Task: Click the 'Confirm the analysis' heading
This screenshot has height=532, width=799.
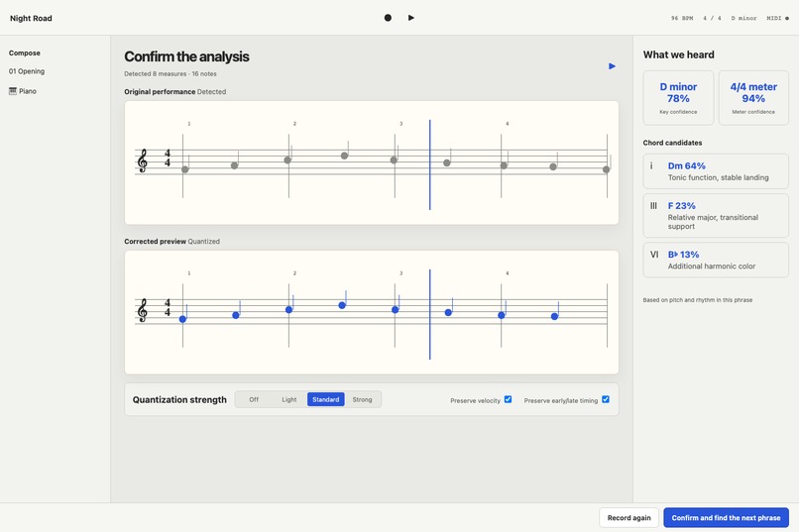Action: coord(186,56)
